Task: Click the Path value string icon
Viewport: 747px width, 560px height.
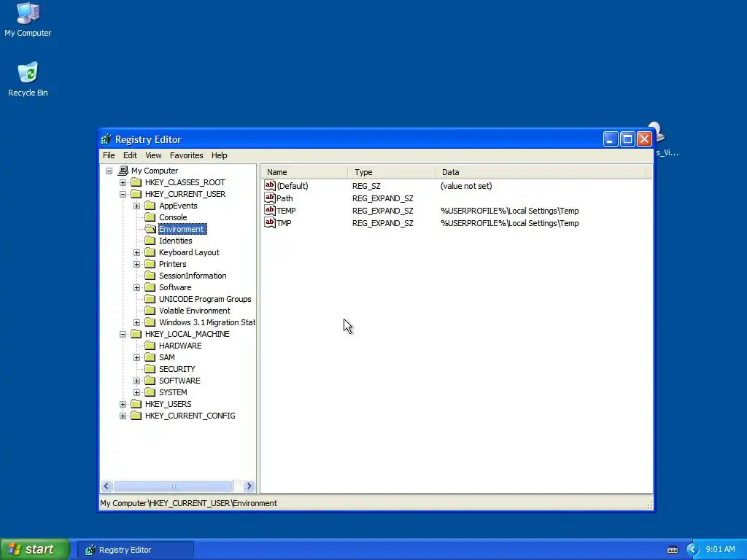Action: pyautogui.click(x=270, y=198)
